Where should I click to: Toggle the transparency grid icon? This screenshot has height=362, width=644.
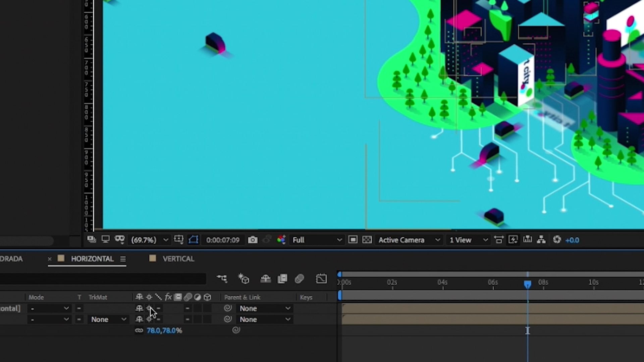(x=367, y=240)
